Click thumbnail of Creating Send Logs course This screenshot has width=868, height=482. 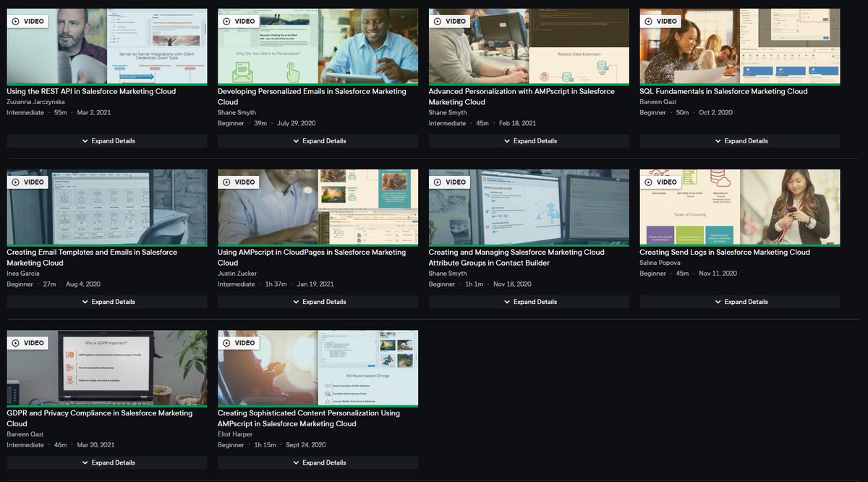click(x=740, y=208)
